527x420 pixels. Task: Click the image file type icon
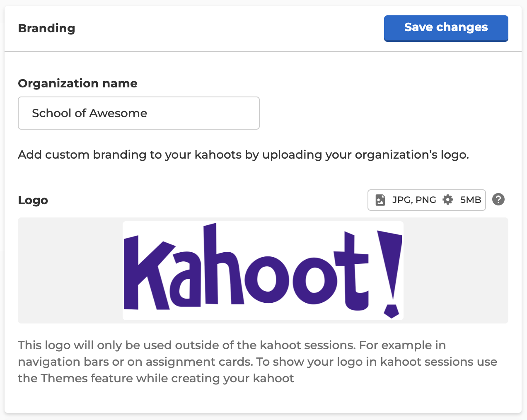pyautogui.click(x=380, y=200)
